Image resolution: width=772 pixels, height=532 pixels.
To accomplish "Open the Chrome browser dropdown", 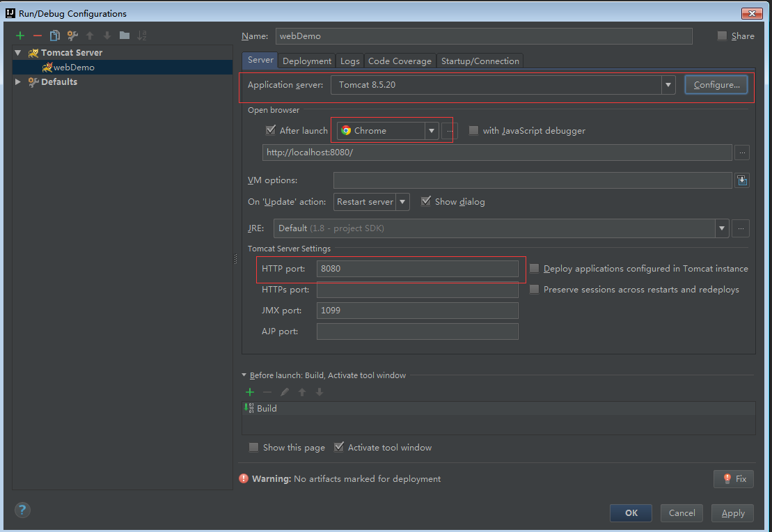I will (432, 130).
